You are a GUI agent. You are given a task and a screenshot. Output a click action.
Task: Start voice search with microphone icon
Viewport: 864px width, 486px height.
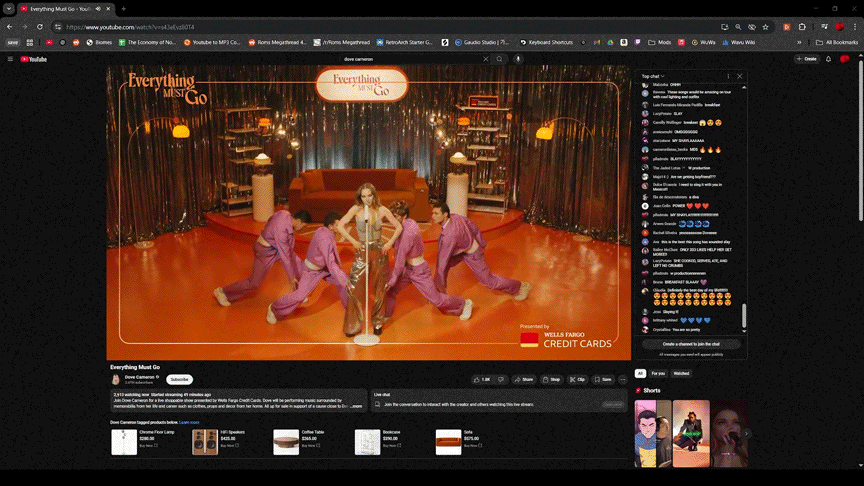tap(518, 59)
